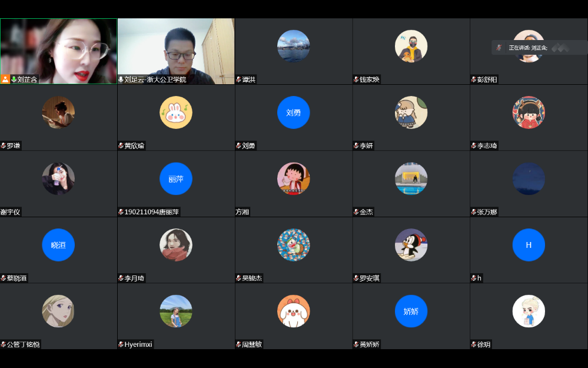The height and width of the screenshot is (368, 588).
Task: Click muted mic icon beside 谭洪
Action: click(x=238, y=79)
